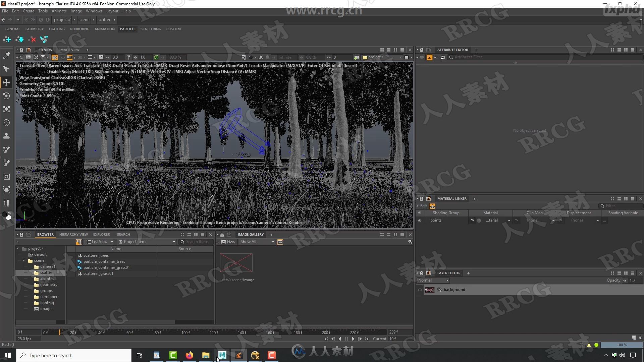
Task: Click play button on animation timeline
Action: click(x=353, y=339)
